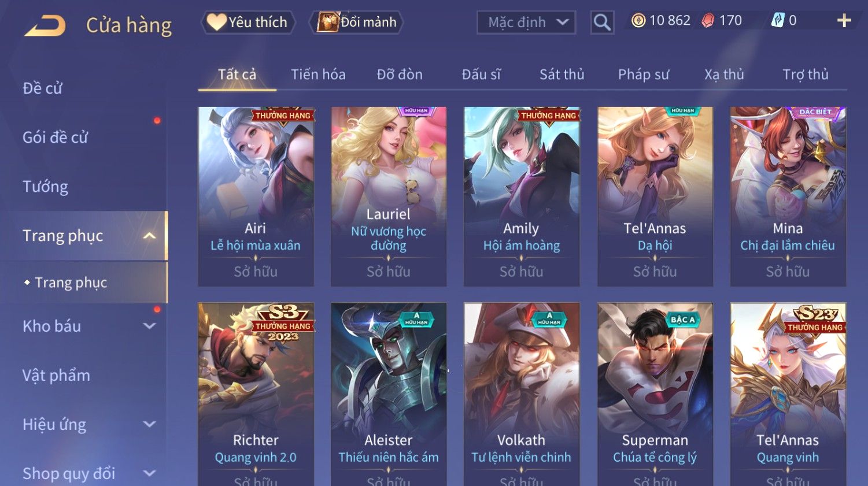Open Đổi mảnh fragment exchange

click(x=357, y=22)
